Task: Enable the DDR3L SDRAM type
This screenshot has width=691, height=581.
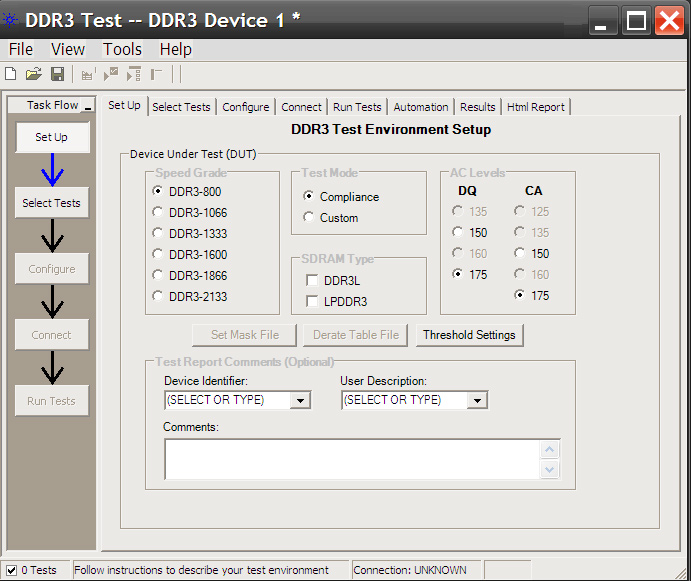Action: pos(313,281)
